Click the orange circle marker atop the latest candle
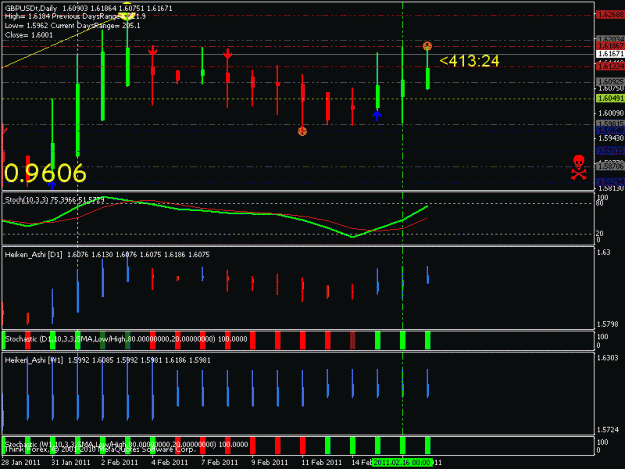625x469 pixels. click(x=427, y=46)
